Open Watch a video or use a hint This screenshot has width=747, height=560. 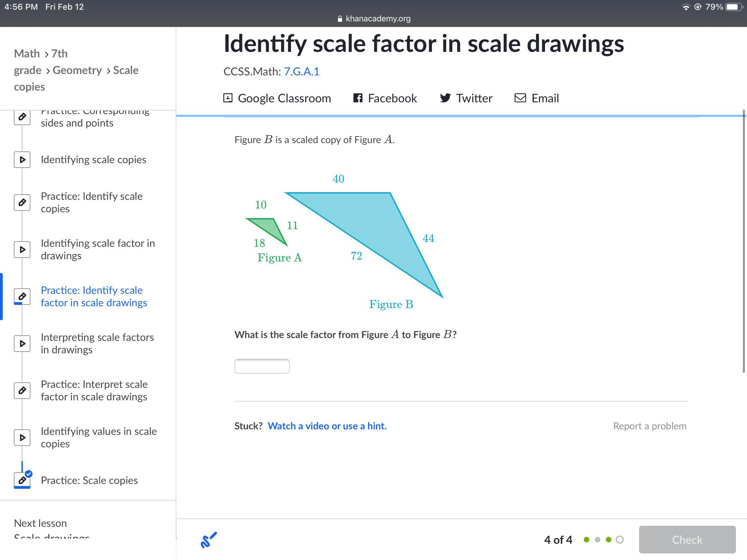click(327, 426)
